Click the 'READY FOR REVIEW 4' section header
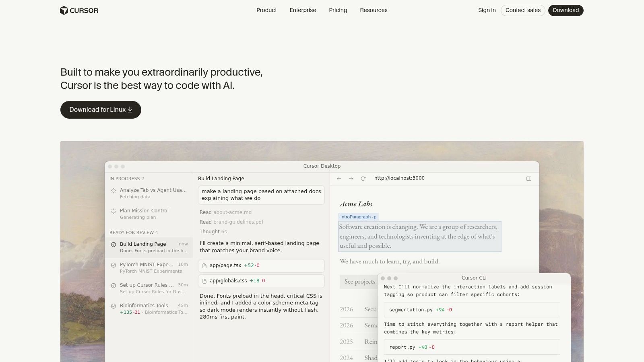Screen dimensions: 644x362 [x=134, y=232]
